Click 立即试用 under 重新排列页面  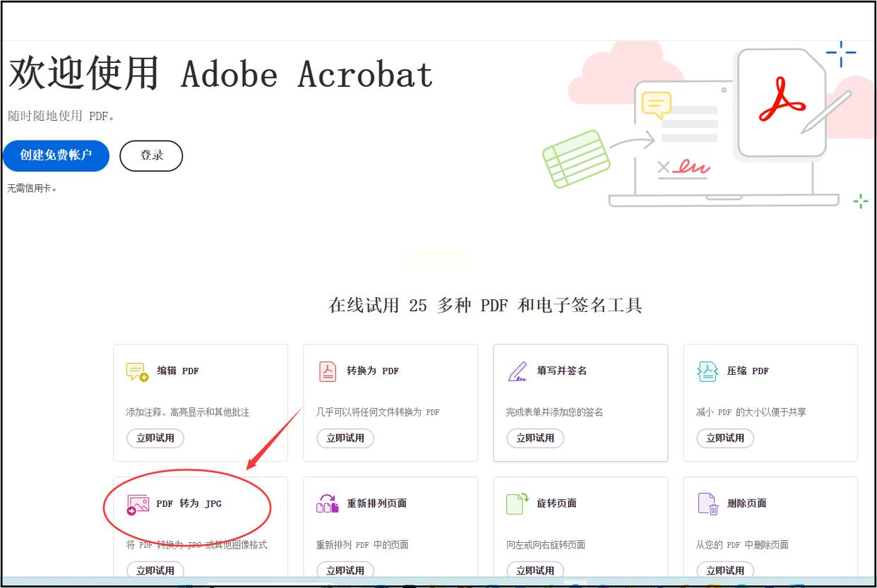coord(345,570)
